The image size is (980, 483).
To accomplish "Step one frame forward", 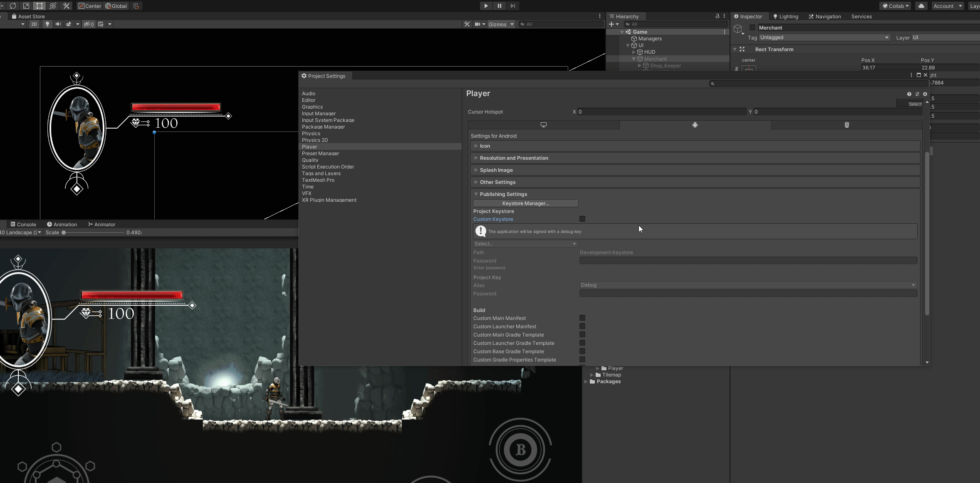I will click(x=512, y=6).
